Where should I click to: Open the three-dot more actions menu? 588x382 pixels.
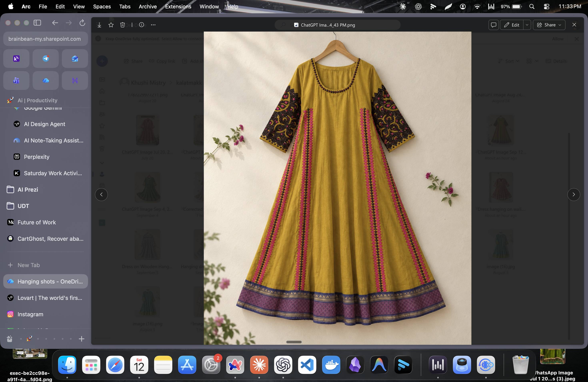153,25
